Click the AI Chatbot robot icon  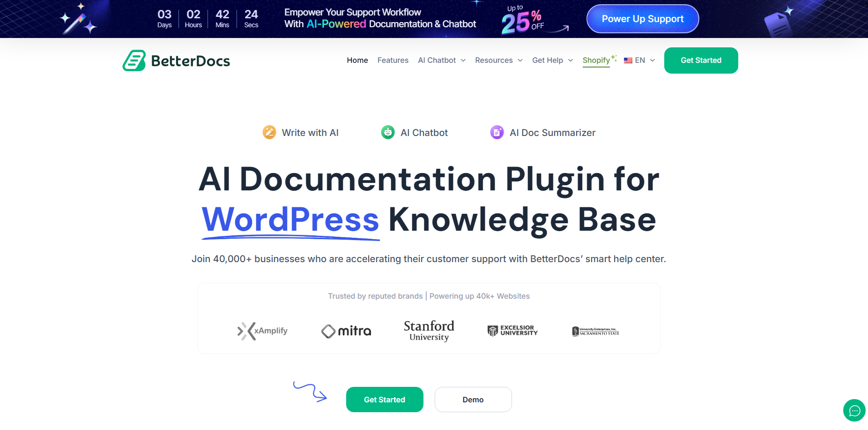pyautogui.click(x=388, y=132)
